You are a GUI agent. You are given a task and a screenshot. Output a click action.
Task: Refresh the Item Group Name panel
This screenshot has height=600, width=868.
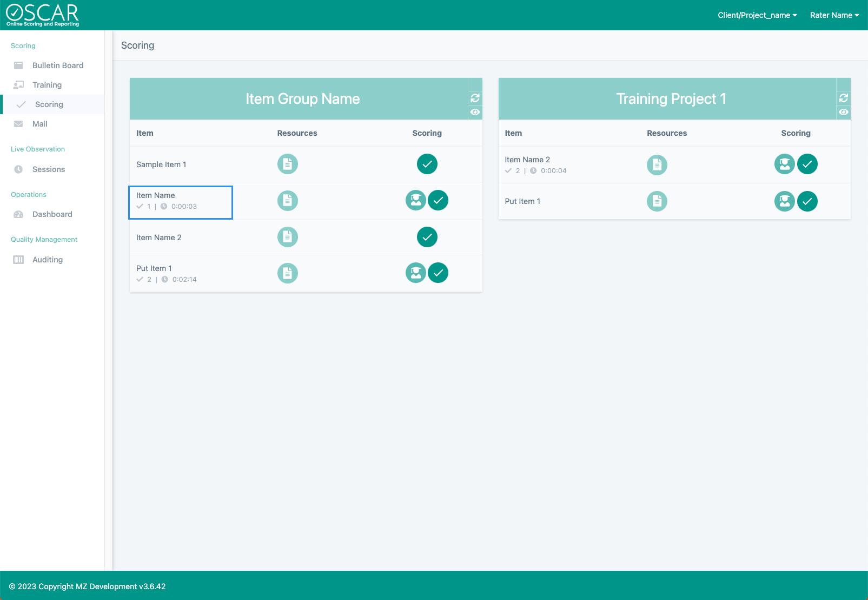click(x=475, y=98)
